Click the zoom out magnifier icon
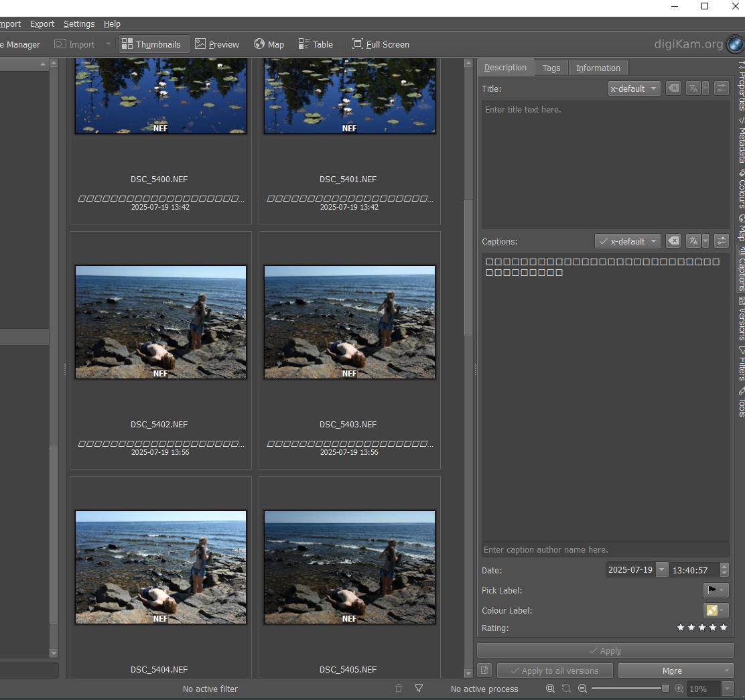The height and width of the screenshot is (700, 745). coord(582,688)
